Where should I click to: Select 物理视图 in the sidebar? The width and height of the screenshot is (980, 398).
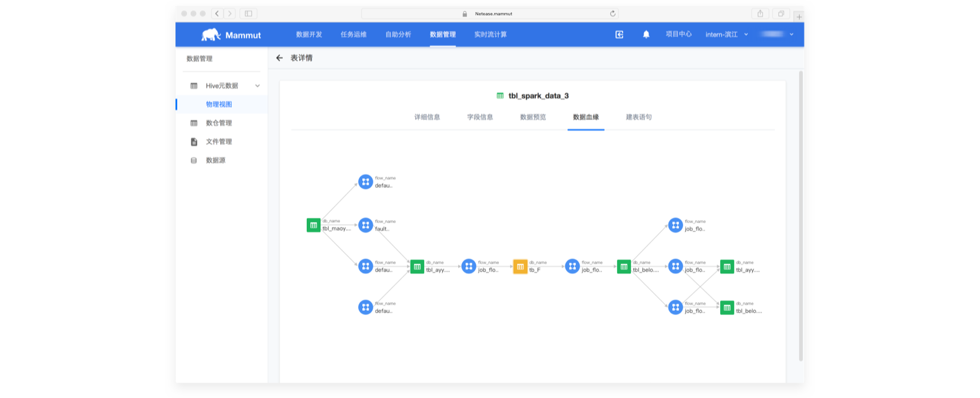click(218, 104)
